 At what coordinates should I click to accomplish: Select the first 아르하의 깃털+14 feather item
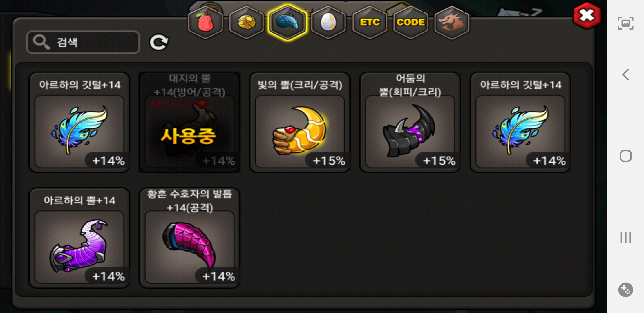[79, 122]
